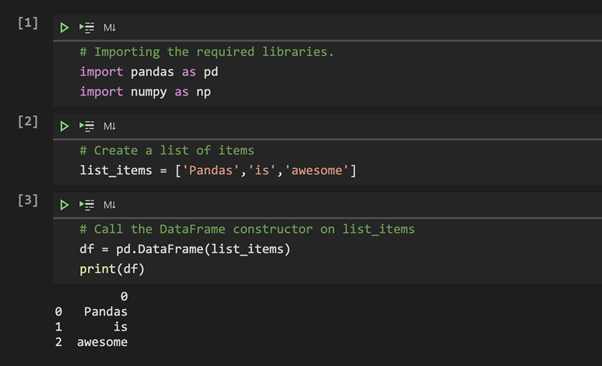Run cell 1 with the play icon
The image size is (602, 366).
[x=64, y=28]
